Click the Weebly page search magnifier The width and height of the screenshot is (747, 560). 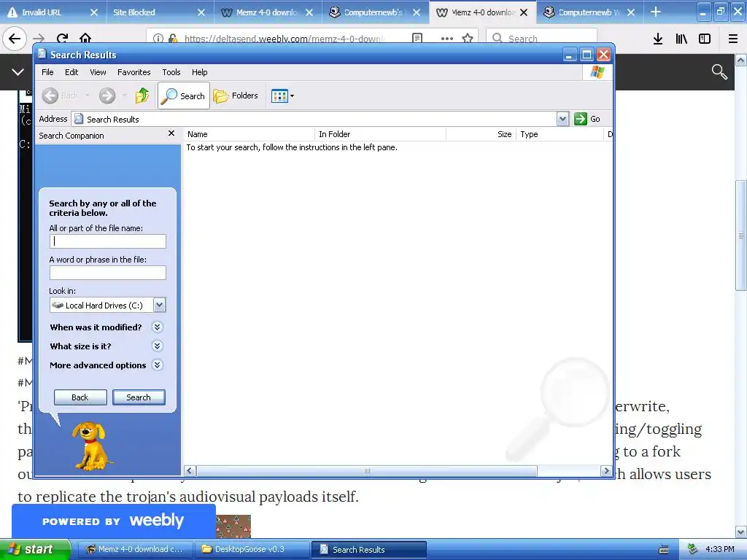tap(719, 72)
